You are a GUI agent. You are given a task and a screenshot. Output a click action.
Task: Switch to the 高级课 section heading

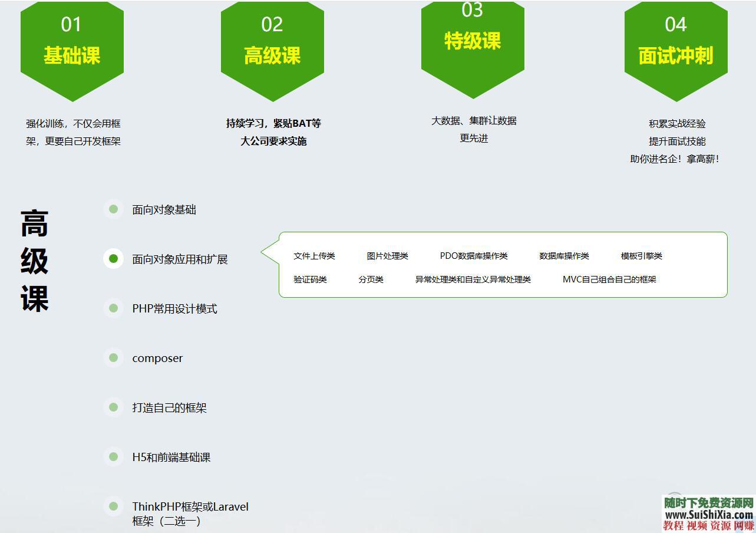click(x=34, y=259)
